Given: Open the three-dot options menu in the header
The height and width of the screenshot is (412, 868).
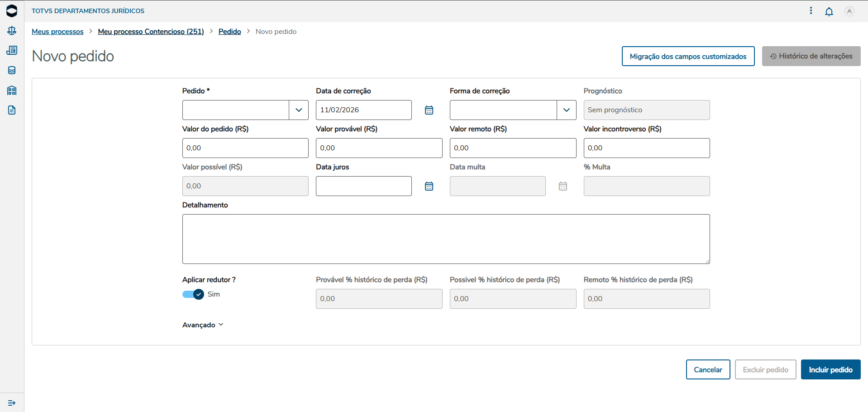Looking at the screenshot, I should click(811, 10).
